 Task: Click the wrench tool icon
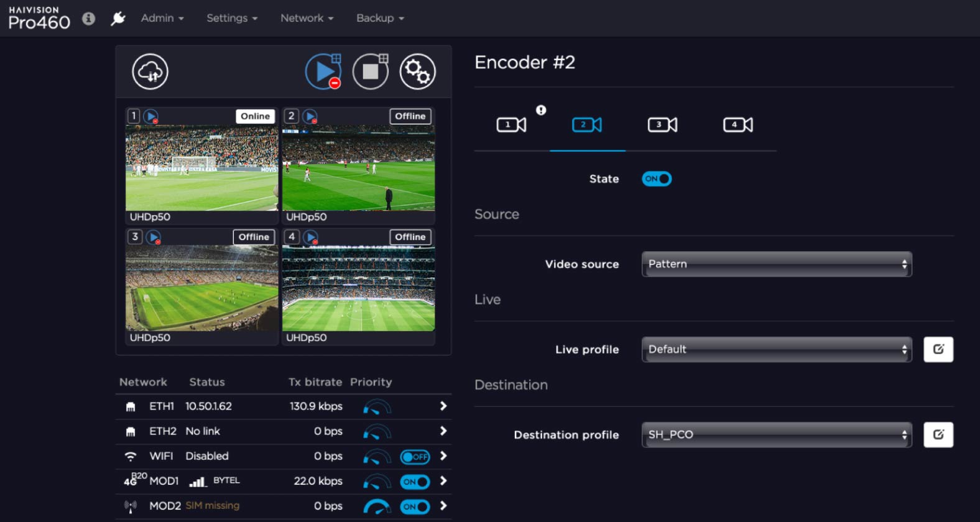point(118,19)
